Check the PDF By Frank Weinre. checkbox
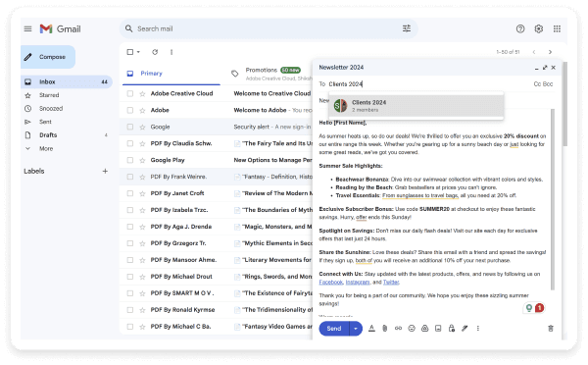 point(130,177)
